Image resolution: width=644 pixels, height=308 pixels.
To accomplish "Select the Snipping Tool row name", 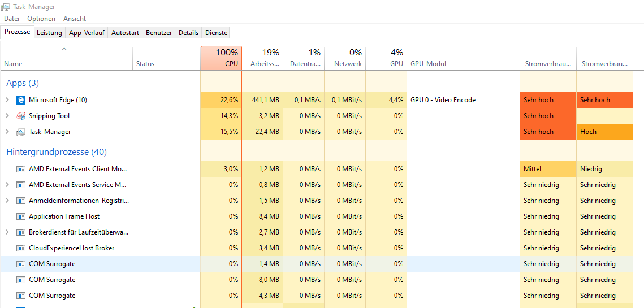I will click(49, 116).
